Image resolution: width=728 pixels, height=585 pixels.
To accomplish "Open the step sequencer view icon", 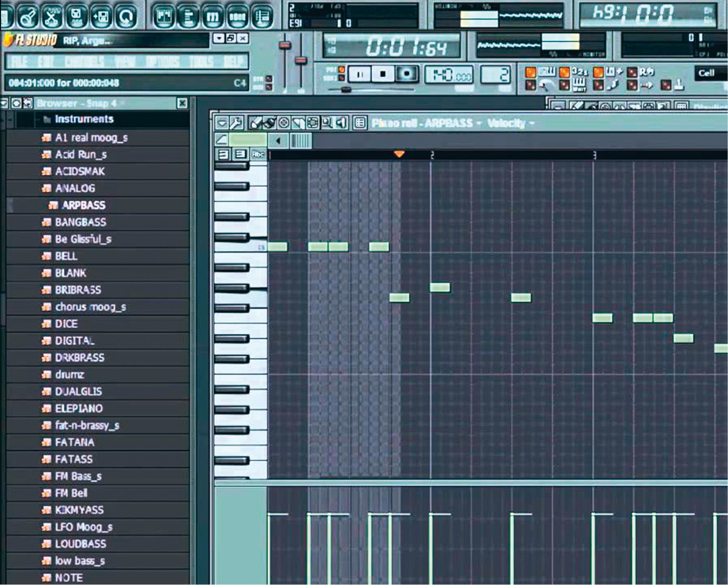I will click(189, 16).
